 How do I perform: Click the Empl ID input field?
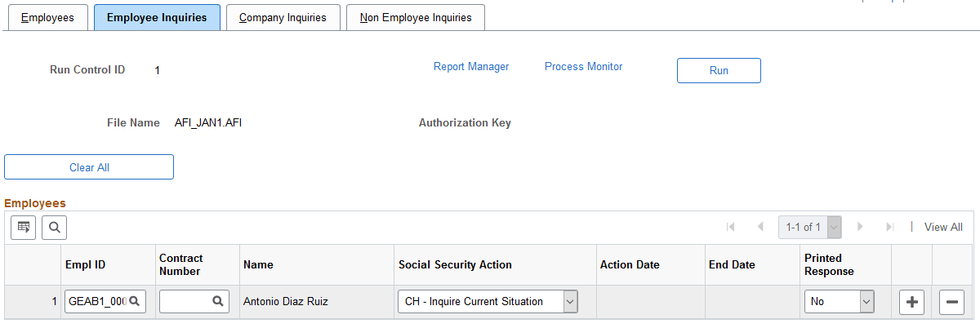pyautogui.click(x=96, y=301)
